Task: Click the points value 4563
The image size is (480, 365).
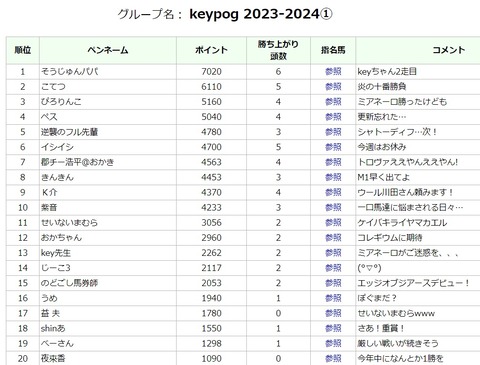Action: (x=211, y=162)
